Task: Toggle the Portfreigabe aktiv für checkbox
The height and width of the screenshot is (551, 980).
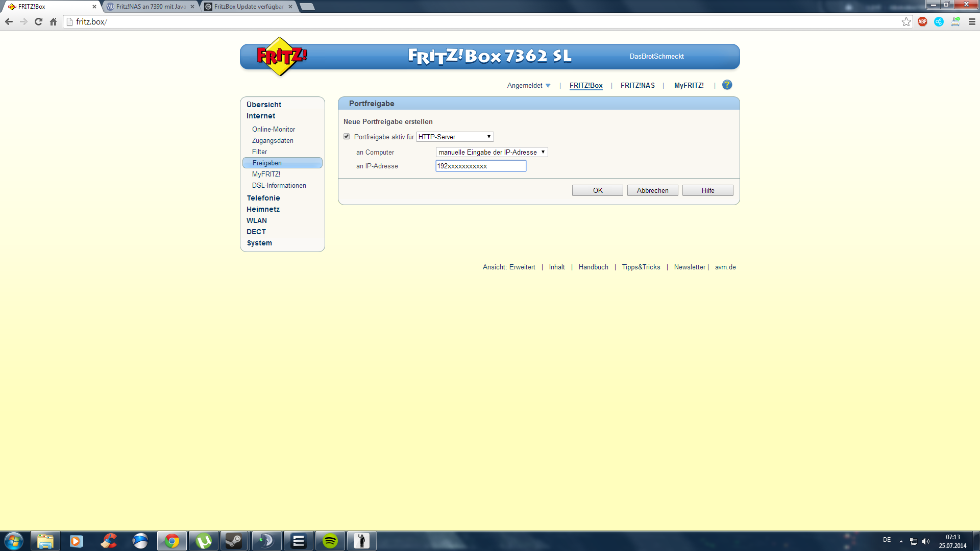Action: [x=347, y=137]
